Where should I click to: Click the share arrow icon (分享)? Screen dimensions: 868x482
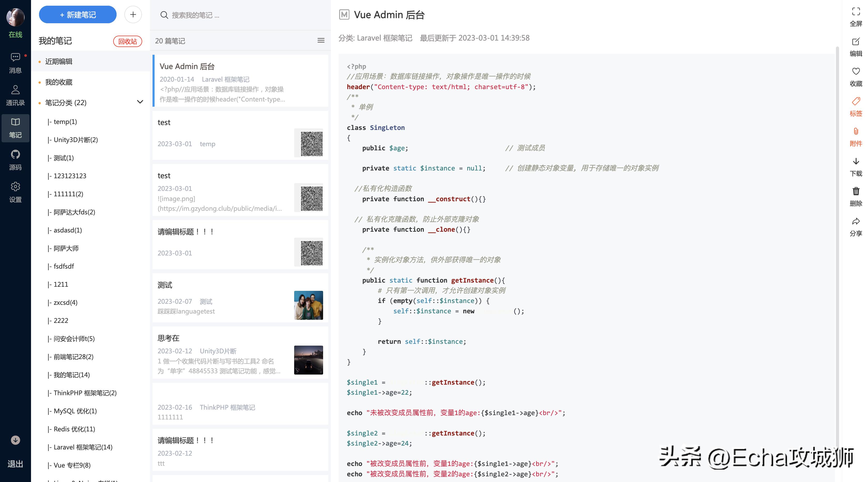coord(856,221)
